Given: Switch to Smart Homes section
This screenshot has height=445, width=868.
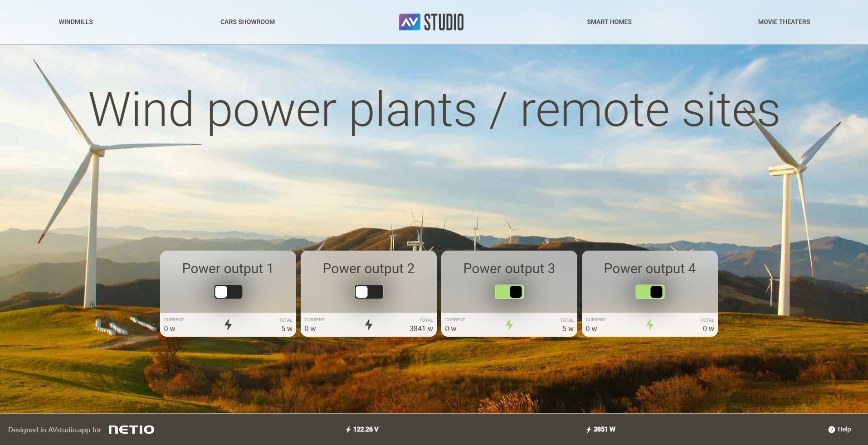Looking at the screenshot, I should (609, 22).
